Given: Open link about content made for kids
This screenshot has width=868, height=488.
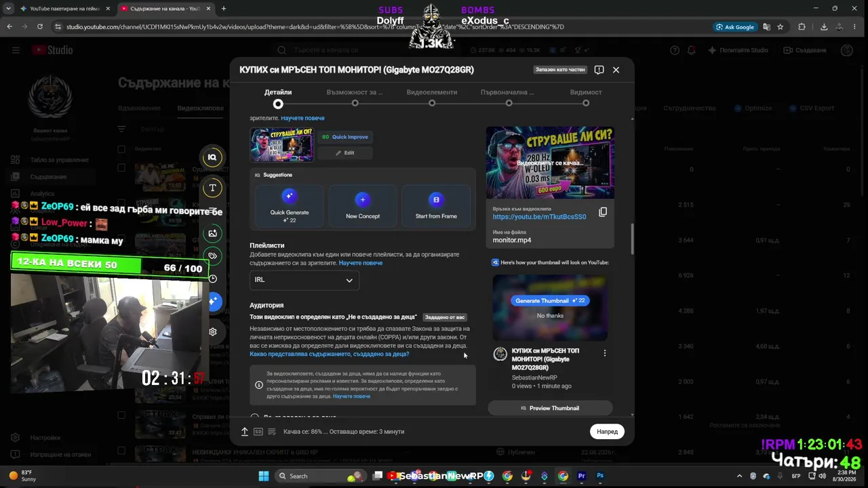Looking at the screenshot, I should point(330,354).
